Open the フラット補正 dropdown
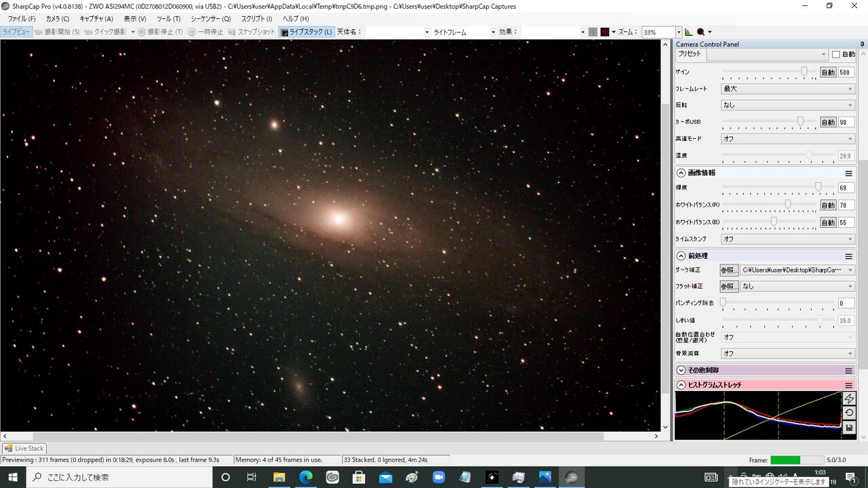Image resolution: width=868 pixels, height=488 pixels. point(797,286)
